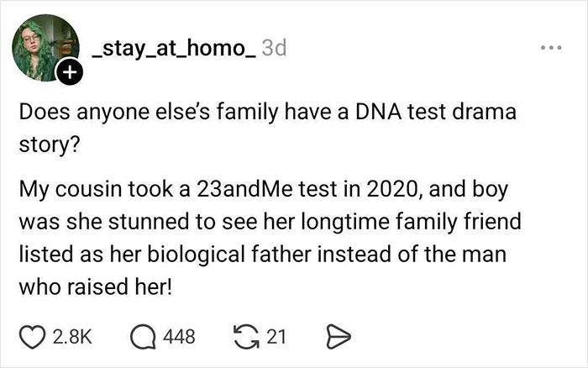Like the post with the heart icon
Viewport: 588px width, 368px height.
click(30, 337)
